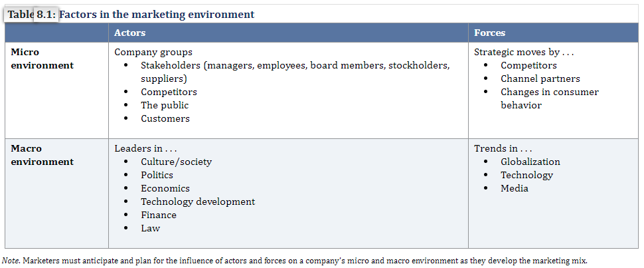Click "The public" bullet item
Image resolution: width=644 pixels, height=268 pixels.
[x=164, y=105]
